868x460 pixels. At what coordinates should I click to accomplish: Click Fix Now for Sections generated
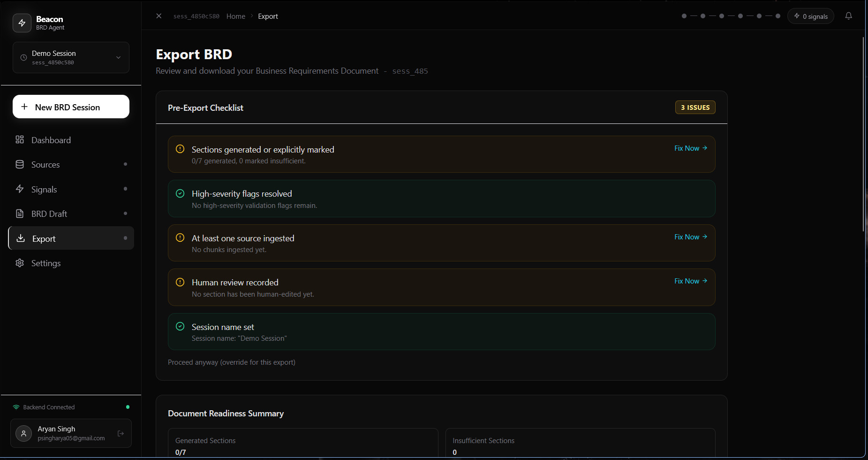click(691, 148)
